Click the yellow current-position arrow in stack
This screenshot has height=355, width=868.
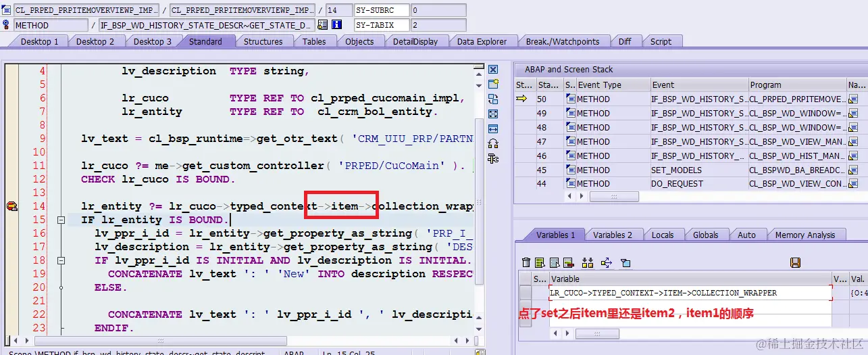pos(521,99)
